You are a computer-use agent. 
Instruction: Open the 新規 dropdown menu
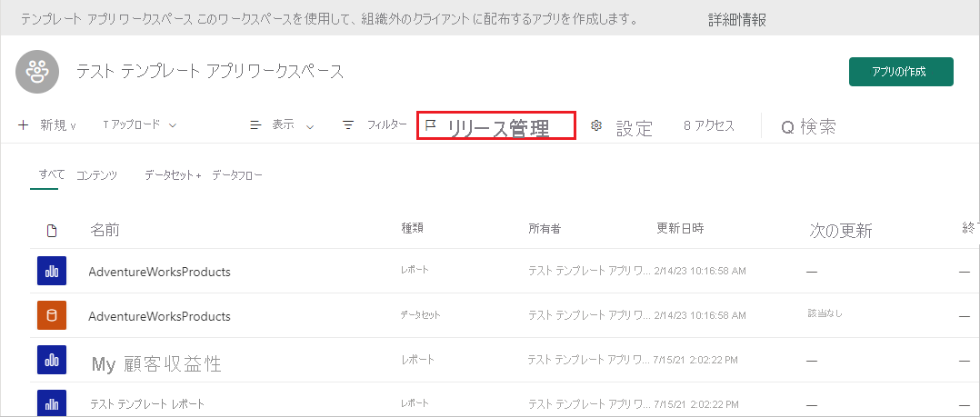point(46,125)
